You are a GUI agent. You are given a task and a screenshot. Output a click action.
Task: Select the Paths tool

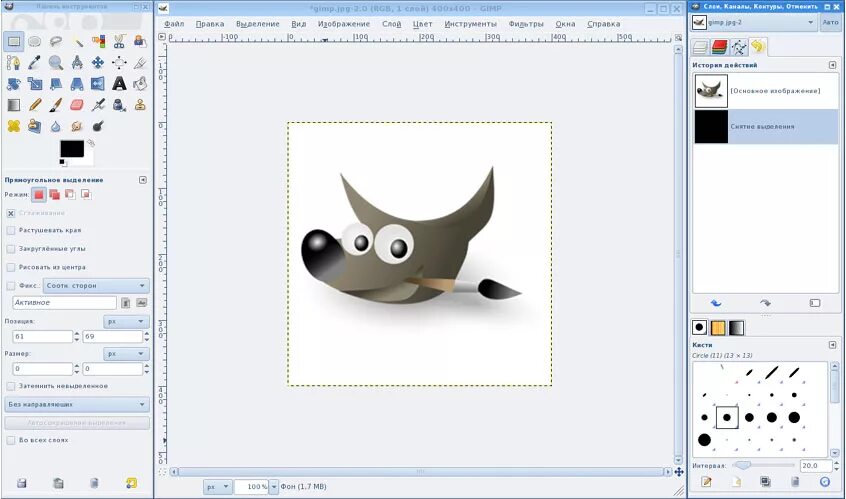(13, 63)
